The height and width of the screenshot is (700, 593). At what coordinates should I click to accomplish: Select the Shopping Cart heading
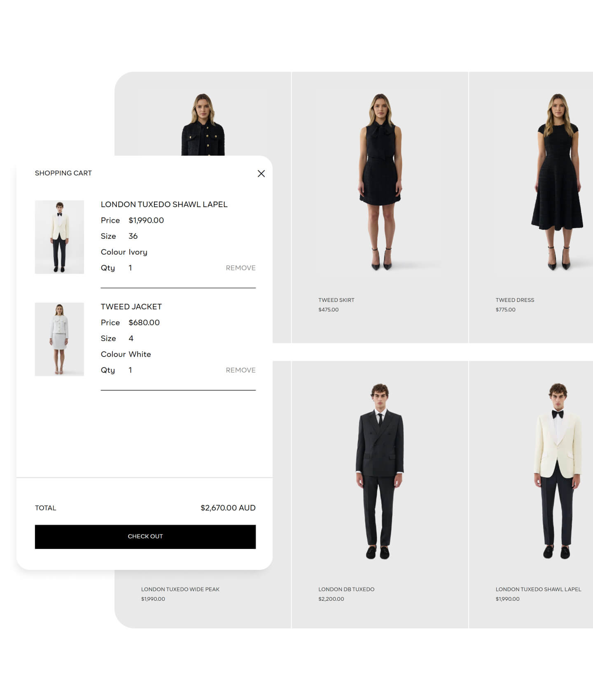coord(63,173)
